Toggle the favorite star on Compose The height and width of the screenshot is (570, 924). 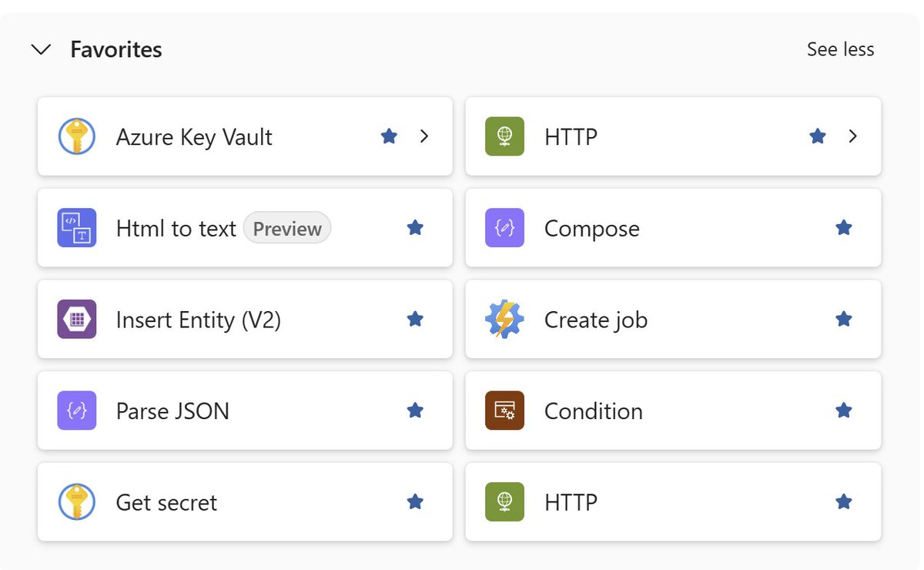pyautogui.click(x=844, y=227)
